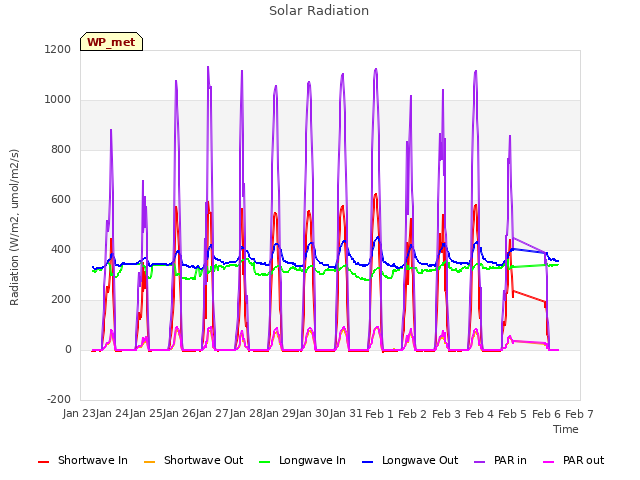The image size is (640, 480).
Task: Click the Time x-axis label
Action: (x=566, y=429)
